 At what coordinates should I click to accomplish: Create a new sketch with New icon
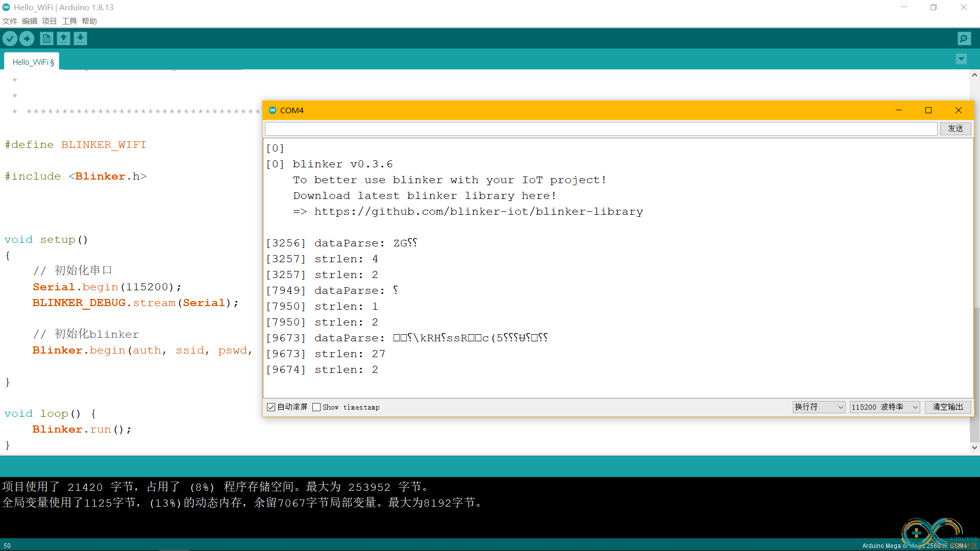pyautogui.click(x=46, y=38)
